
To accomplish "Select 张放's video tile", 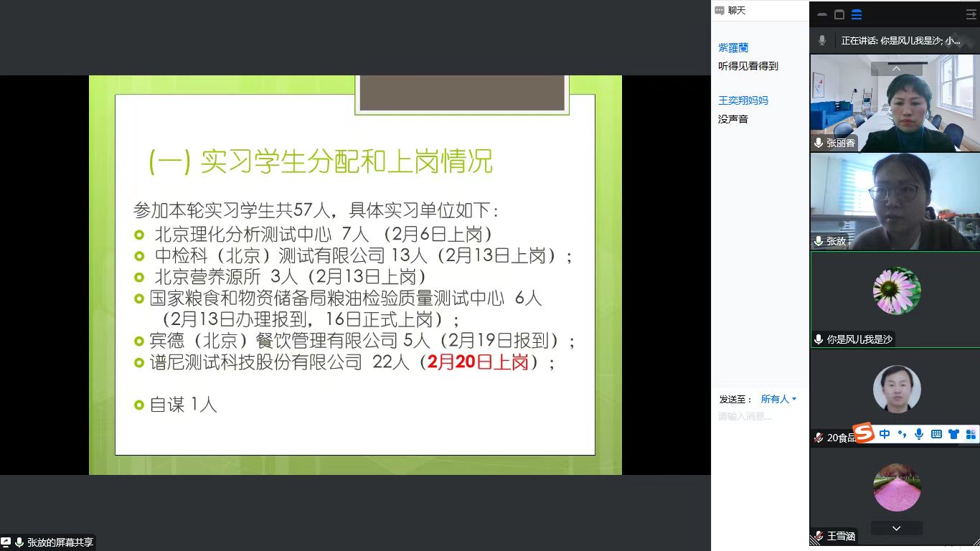I will 895,201.
